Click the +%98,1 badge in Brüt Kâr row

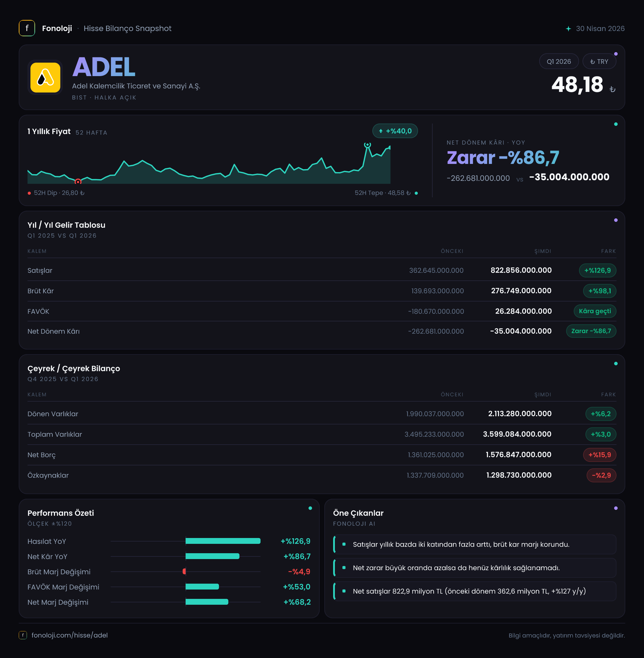[x=600, y=291]
